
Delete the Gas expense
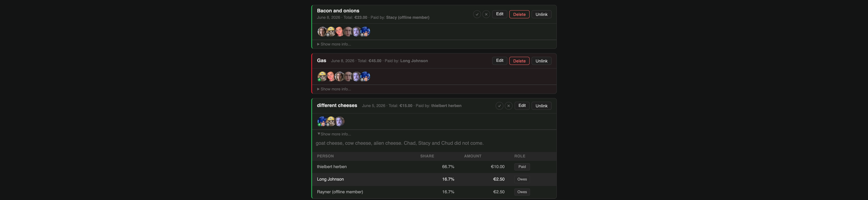[x=519, y=61]
